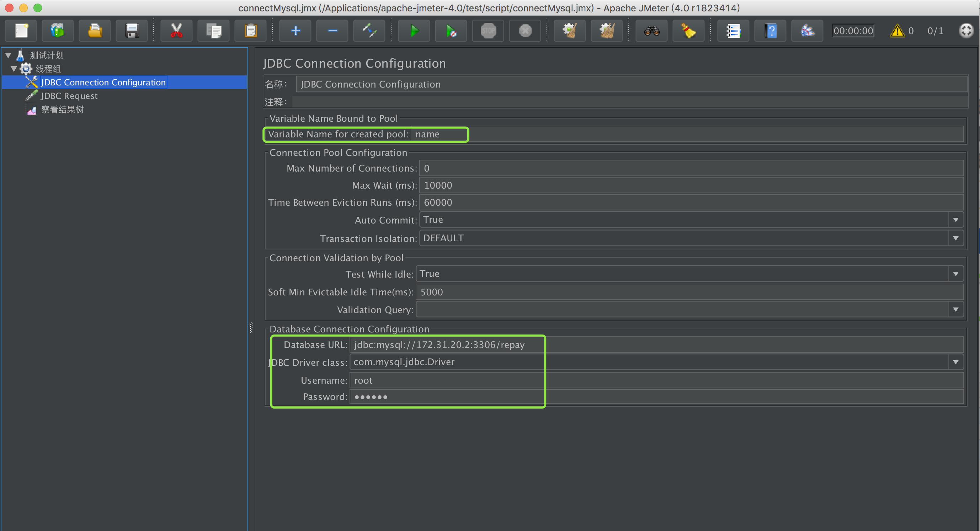Click the remote engine status icon
The width and height of the screenshot is (980, 531).
click(966, 31)
